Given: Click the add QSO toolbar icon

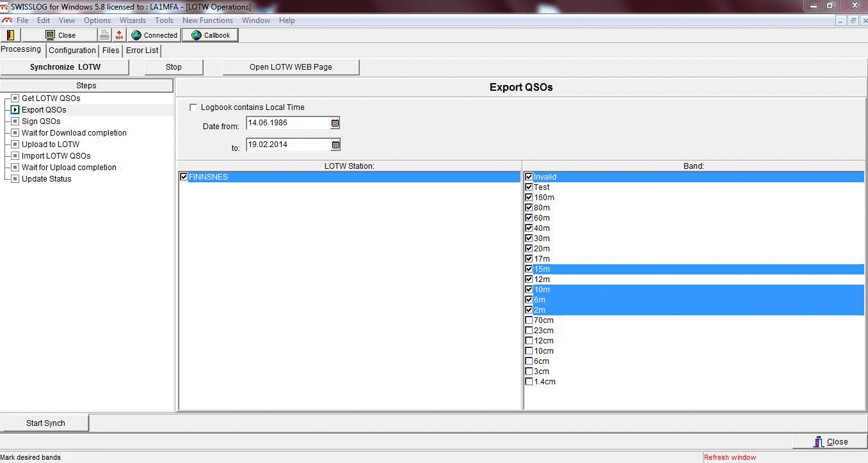Looking at the screenshot, I should coord(120,35).
